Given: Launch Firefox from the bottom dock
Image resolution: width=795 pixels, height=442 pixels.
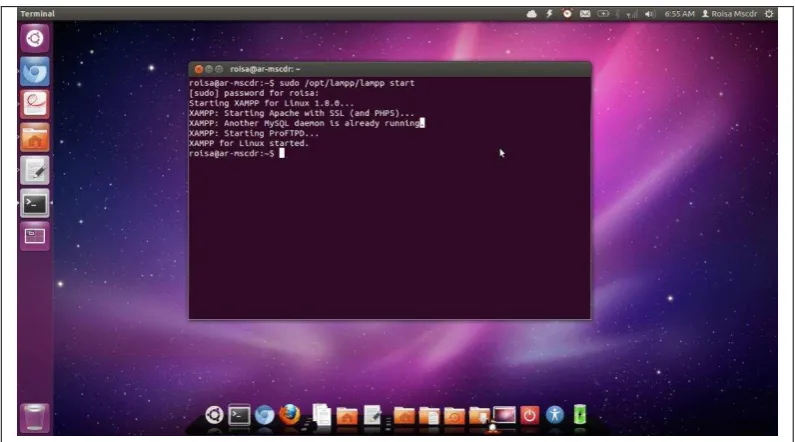Looking at the screenshot, I should [x=290, y=415].
